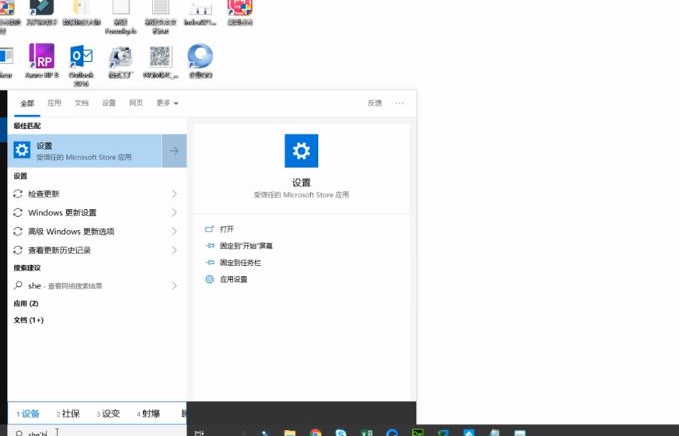This screenshot has height=436, width=679.
Task: Expand the Windows 更新设置 result chevron
Action: [x=174, y=212]
